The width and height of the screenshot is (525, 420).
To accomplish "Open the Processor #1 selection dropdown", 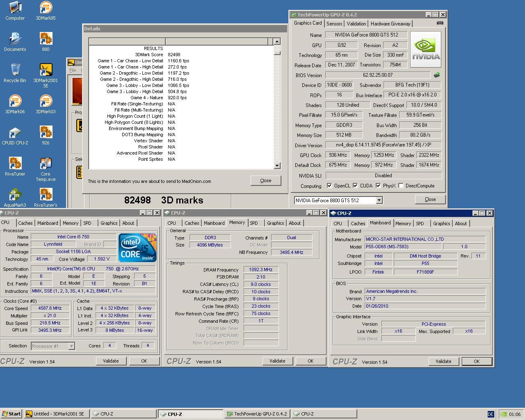I will pos(71,346).
